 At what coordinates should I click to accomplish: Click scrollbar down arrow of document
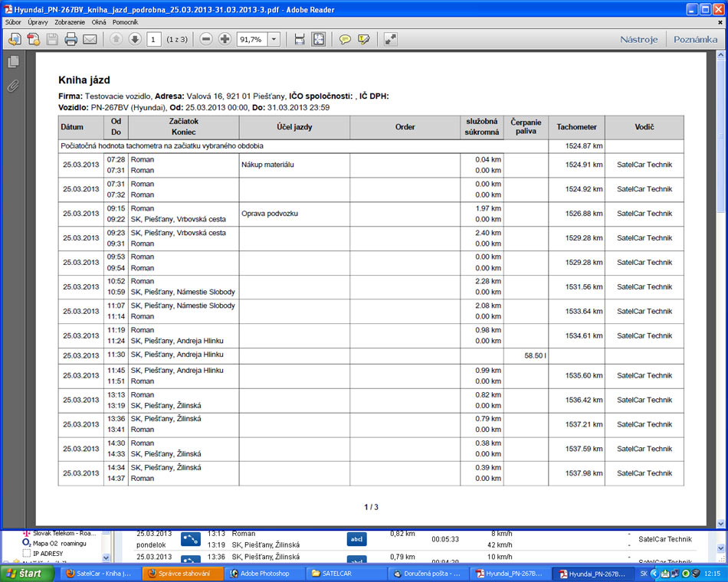click(x=720, y=523)
